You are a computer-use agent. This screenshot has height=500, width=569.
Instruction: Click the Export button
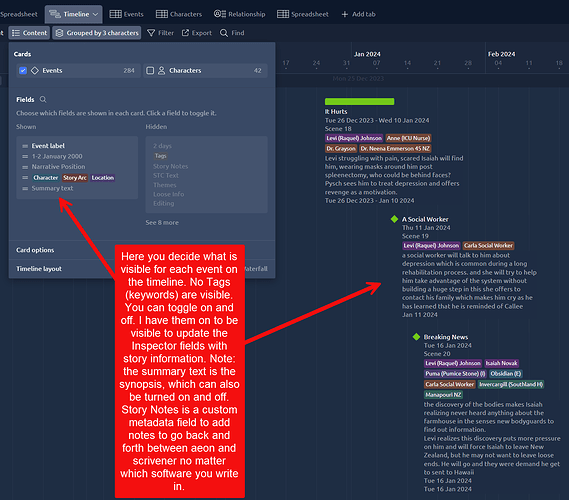197,33
